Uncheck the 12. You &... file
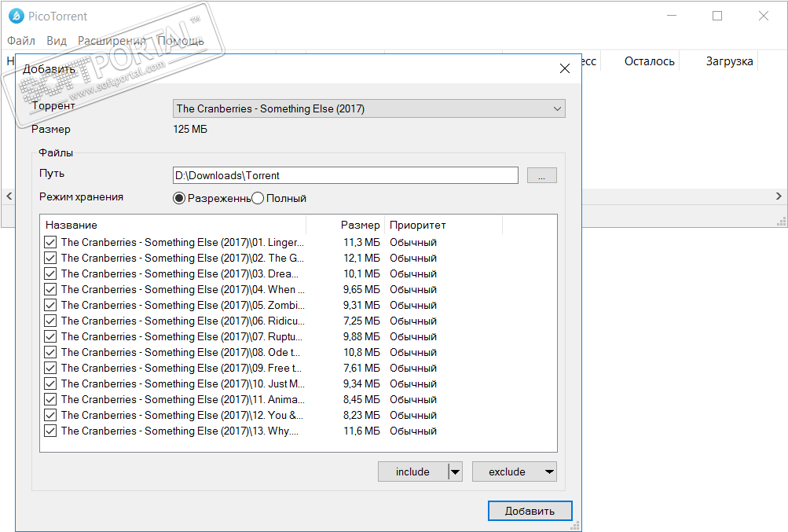 50,415
